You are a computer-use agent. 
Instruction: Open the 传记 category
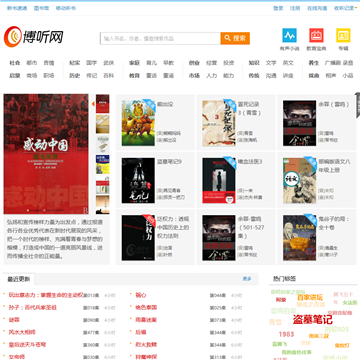91,76
